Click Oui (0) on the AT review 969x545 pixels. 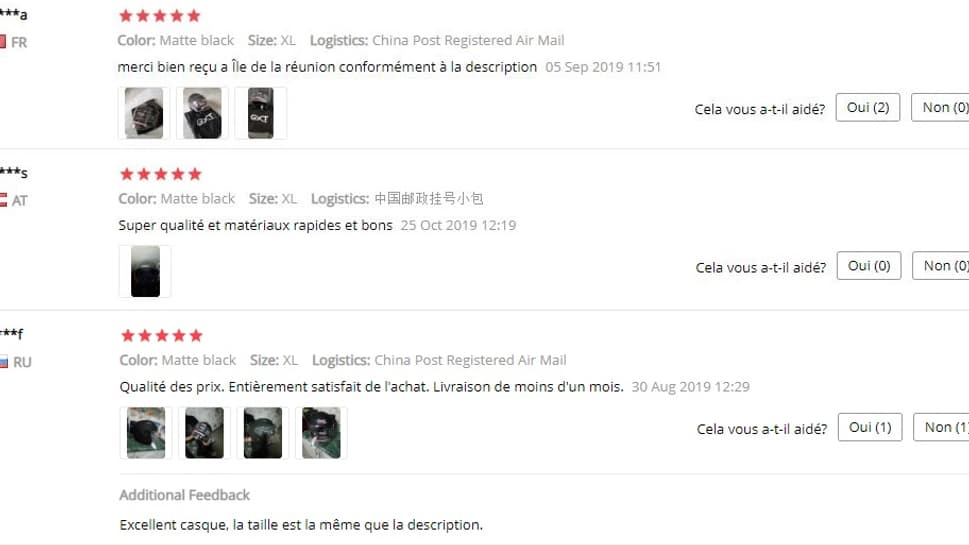[x=869, y=266]
